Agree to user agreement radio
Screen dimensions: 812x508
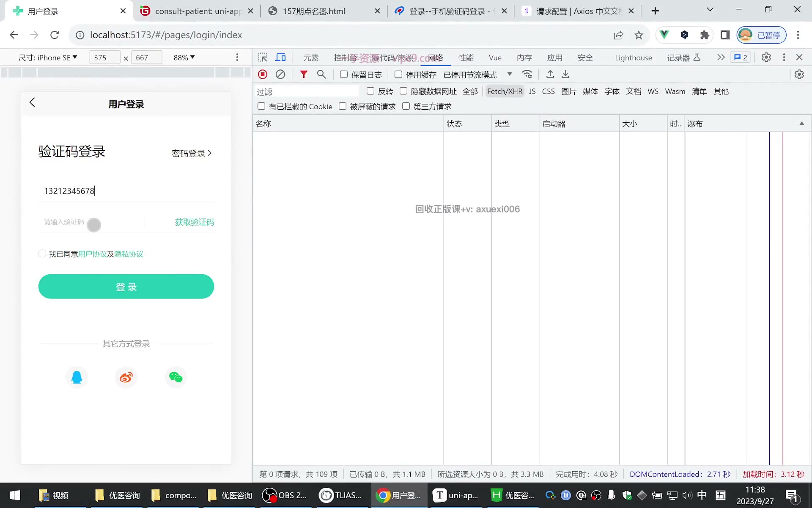[x=42, y=254]
